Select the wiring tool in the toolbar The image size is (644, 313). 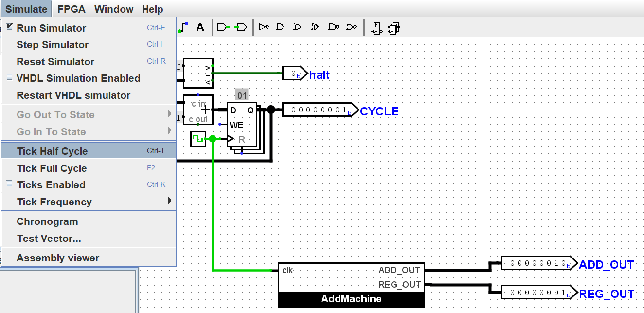click(x=183, y=27)
